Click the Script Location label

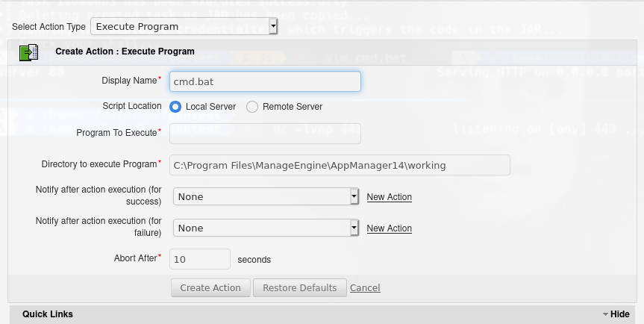tap(132, 106)
